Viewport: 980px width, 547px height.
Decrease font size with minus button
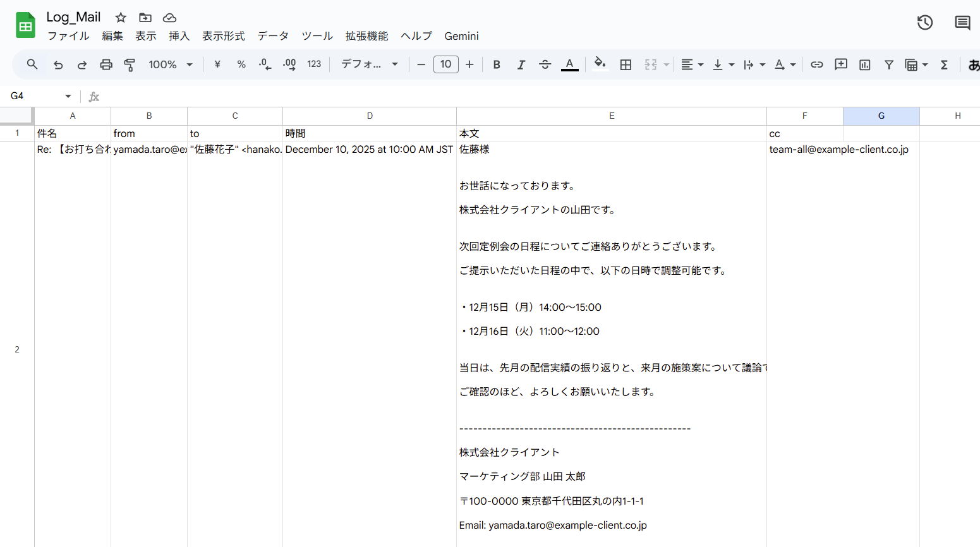coord(421,64)
